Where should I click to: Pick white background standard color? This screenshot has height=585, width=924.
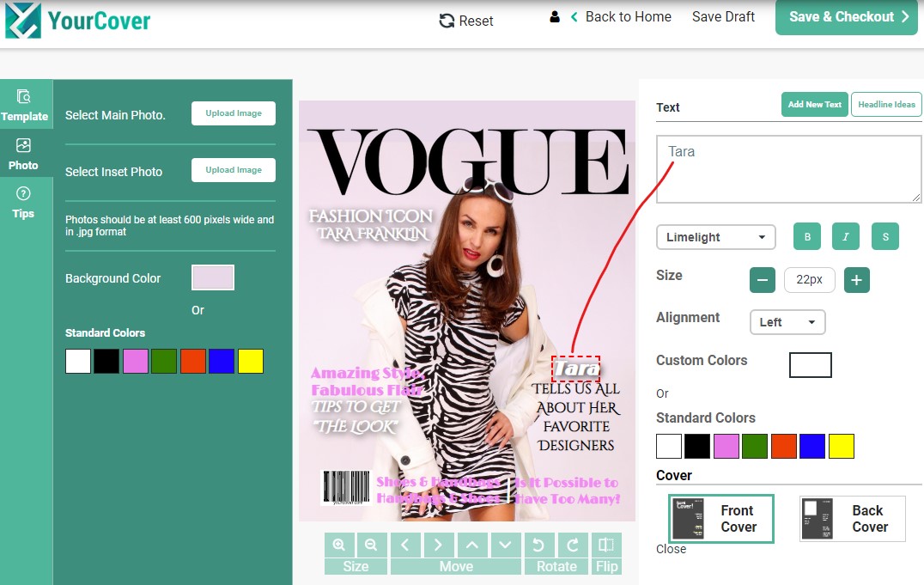coord(78,361)
